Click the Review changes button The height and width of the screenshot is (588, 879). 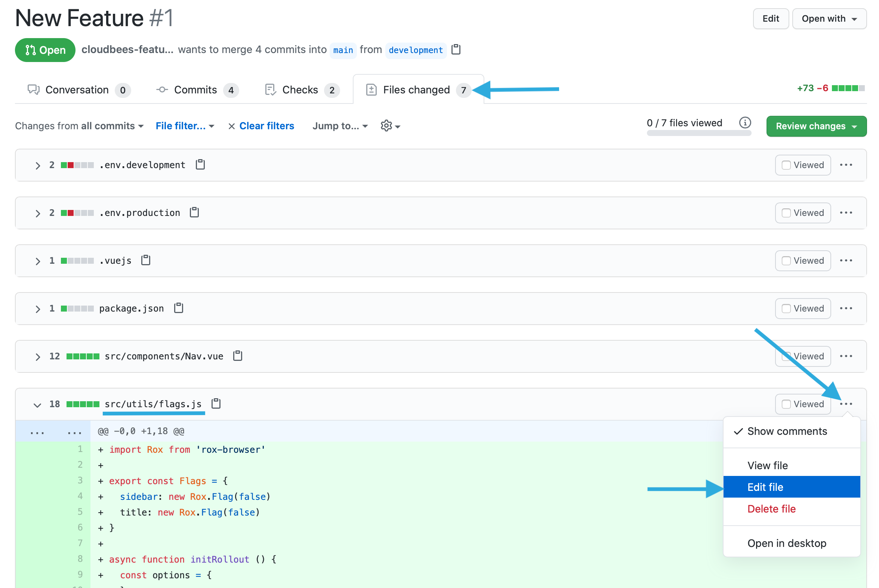coord(815,125)
